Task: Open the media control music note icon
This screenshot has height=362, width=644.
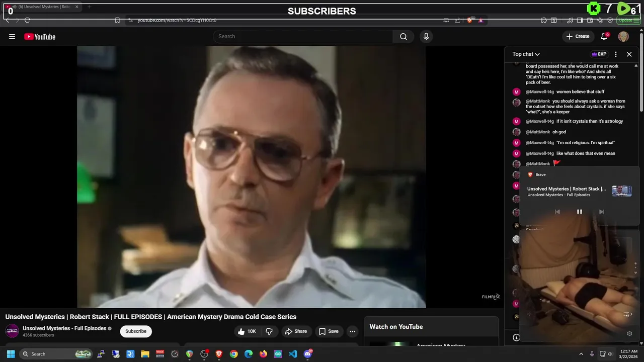Action: tap(570, 20)
